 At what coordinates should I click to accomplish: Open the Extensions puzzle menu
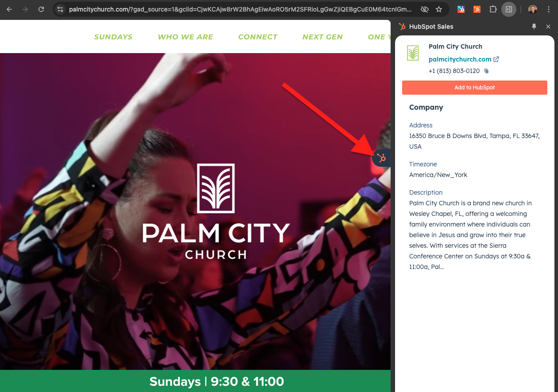(493, 9)
